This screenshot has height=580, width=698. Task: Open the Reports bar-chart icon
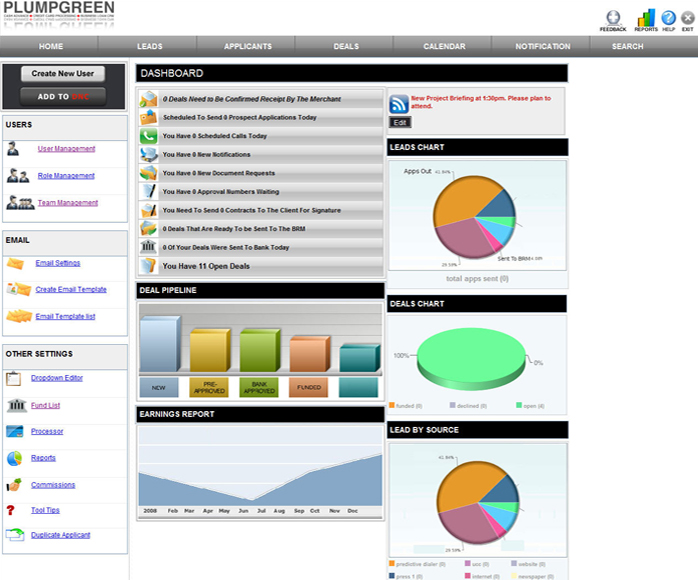(645, 18)
